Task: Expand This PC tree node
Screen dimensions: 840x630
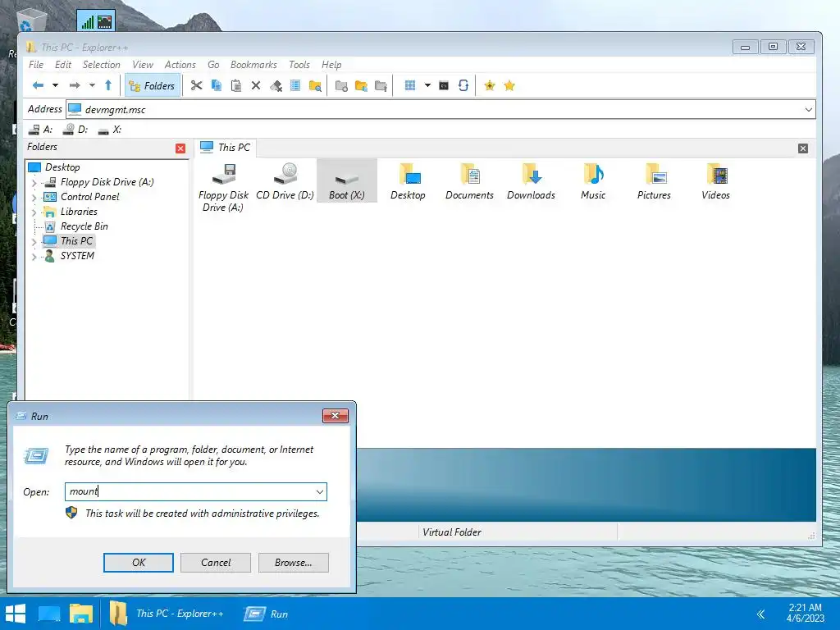Action: 34,242
